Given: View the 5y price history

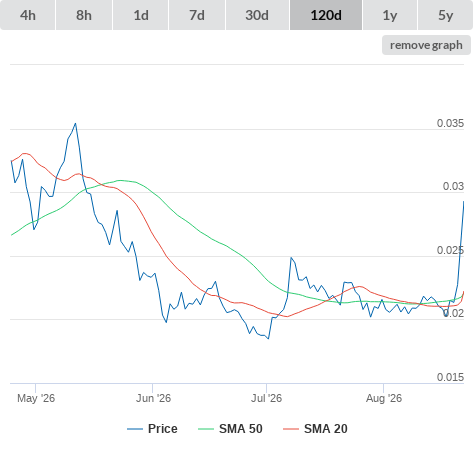Looking at the screenshot, I should pos(445,15).
